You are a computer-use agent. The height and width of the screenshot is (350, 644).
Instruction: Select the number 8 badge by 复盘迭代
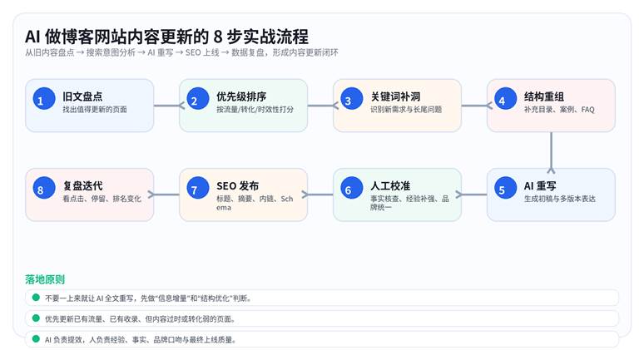click(40, 190)
